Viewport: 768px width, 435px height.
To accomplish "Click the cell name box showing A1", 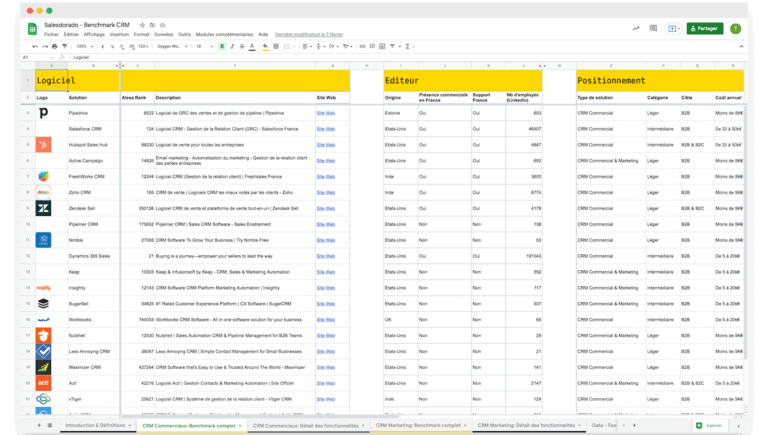I will 37,57.
